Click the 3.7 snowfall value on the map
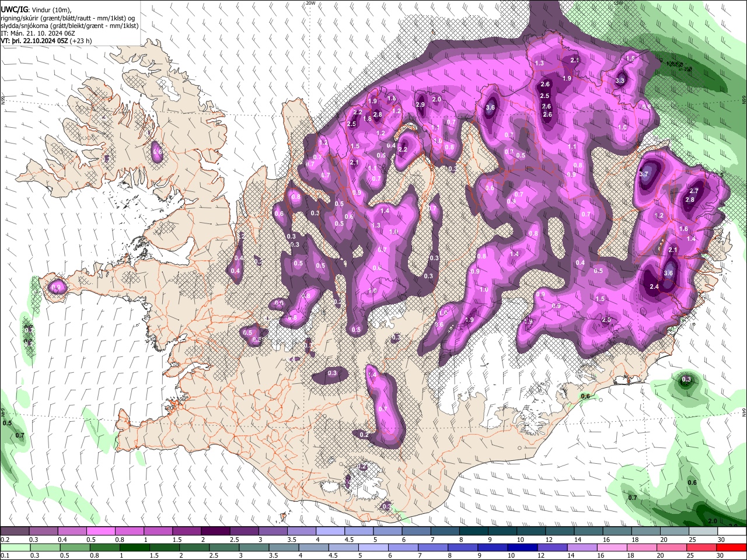This screenshot has height=560, width=747. pyautogui.click(x=644, y=174)
